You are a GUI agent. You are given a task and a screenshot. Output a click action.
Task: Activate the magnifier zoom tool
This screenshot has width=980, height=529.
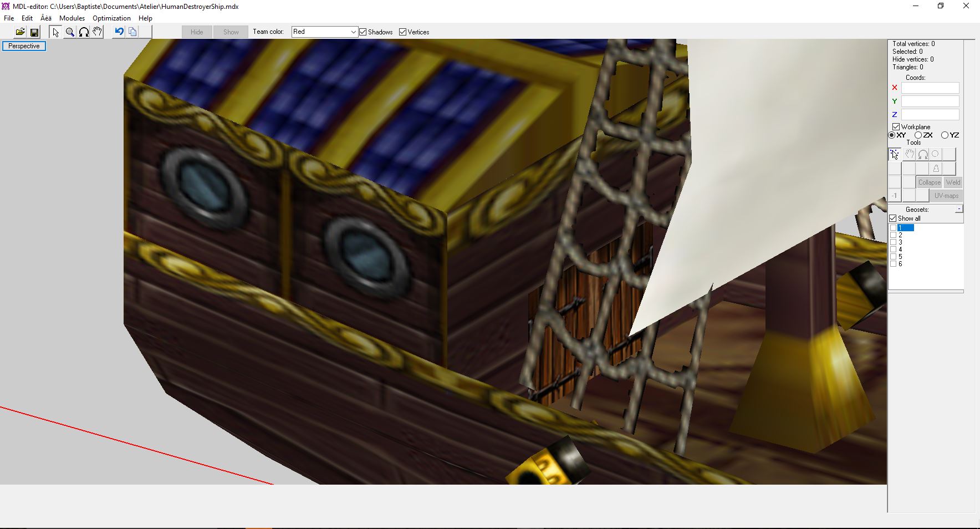[70, 32]
